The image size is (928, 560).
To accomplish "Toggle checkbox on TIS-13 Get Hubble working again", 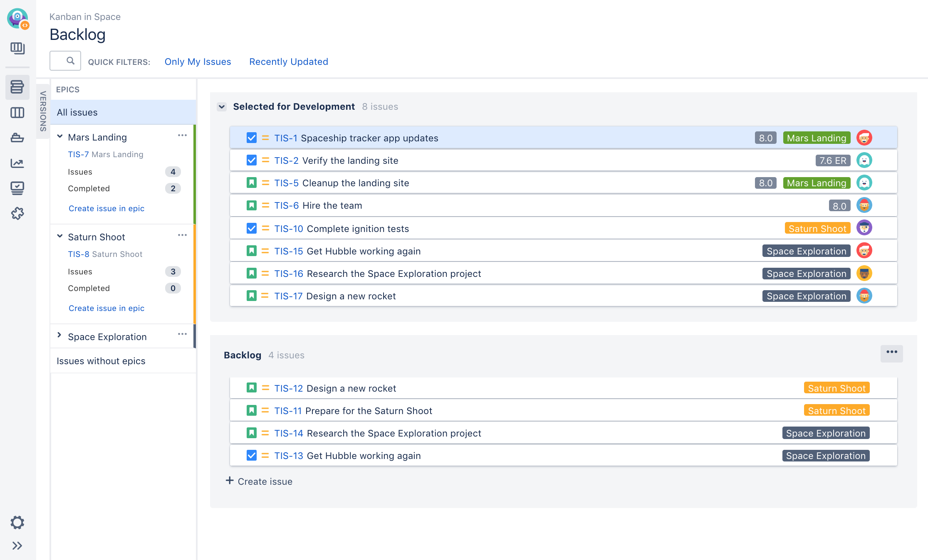I will click(251, 455).
